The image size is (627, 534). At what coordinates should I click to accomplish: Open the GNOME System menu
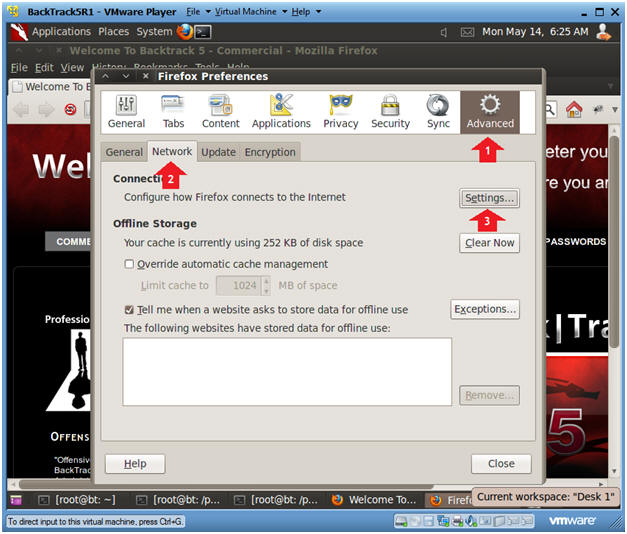pyautogui.click(x=154, y=32)
